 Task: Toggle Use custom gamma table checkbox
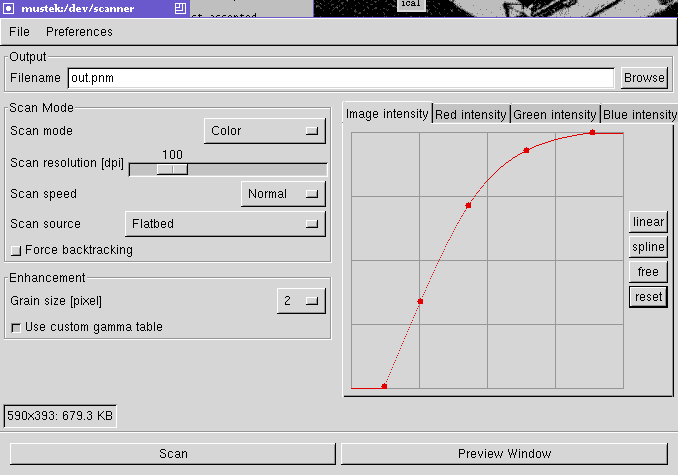15,327
